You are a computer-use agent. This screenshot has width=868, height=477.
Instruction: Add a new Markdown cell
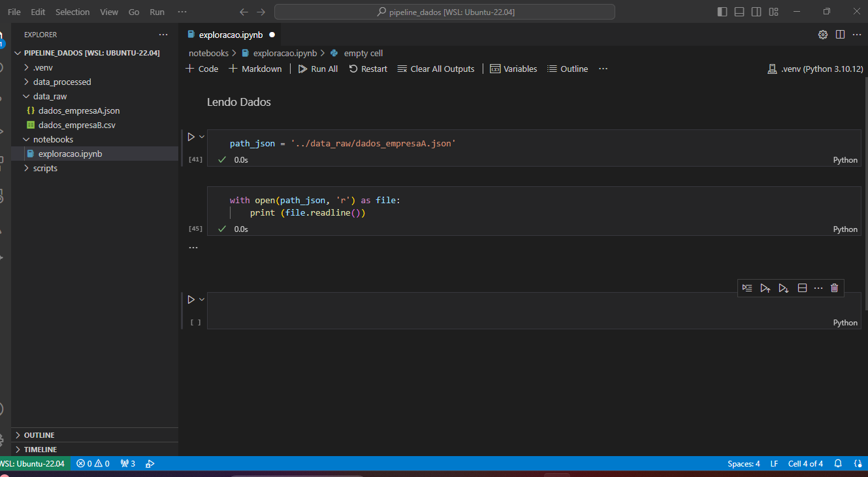point(255,69)
